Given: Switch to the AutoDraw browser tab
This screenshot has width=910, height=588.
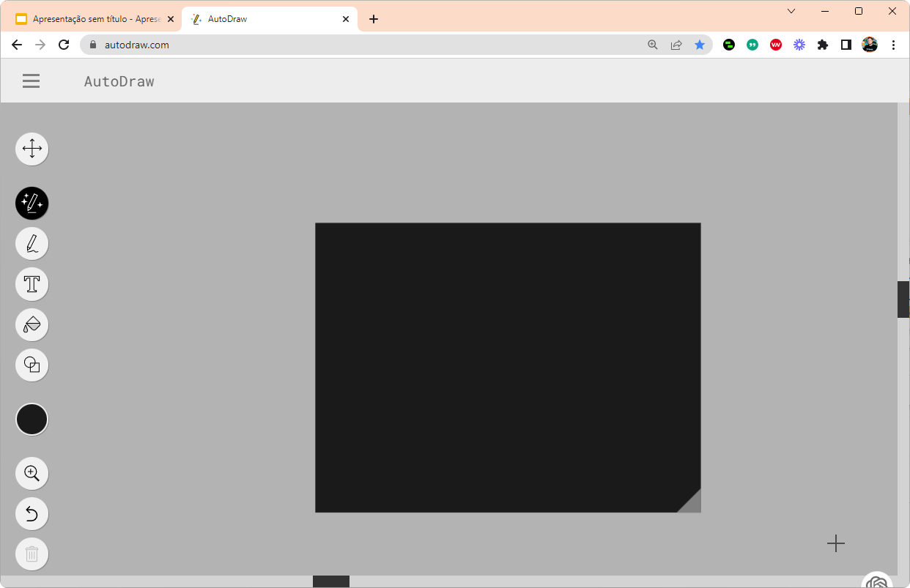Looking at the screenshot, I should tap(270, 19).
